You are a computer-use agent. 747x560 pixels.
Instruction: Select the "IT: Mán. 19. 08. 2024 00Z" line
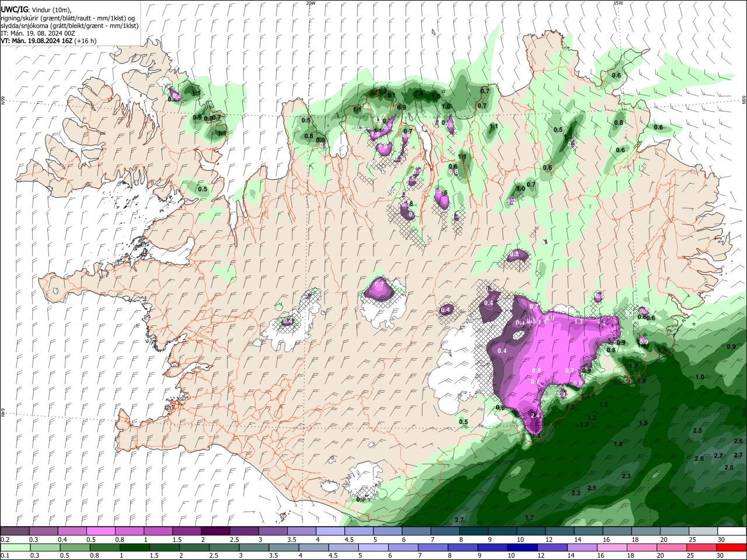tap(37, 33)
